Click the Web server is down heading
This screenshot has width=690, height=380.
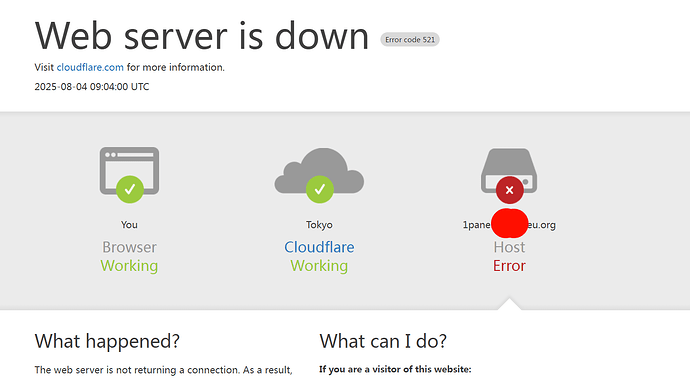click(x=202, y=36)
